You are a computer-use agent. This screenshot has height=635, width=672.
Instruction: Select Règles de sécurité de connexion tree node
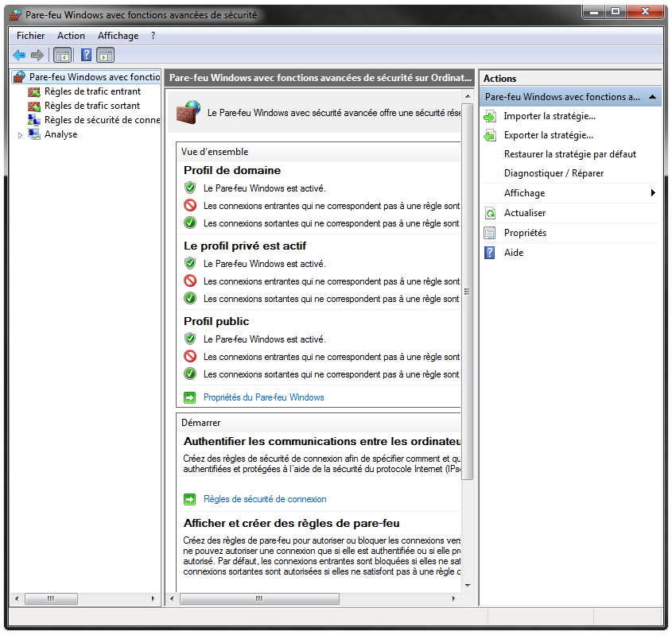click(102, 120)
